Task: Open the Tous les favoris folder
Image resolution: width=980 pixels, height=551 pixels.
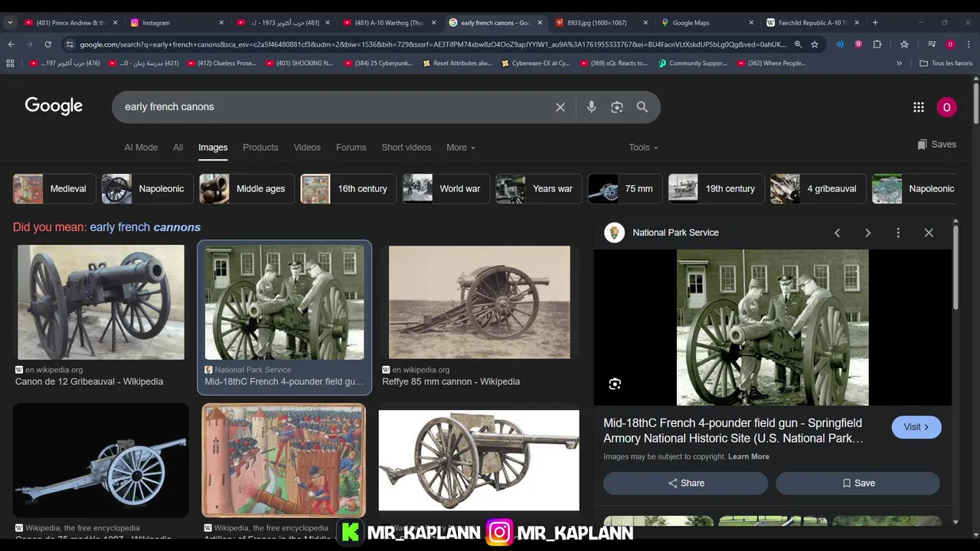Action: click(946, 64)
